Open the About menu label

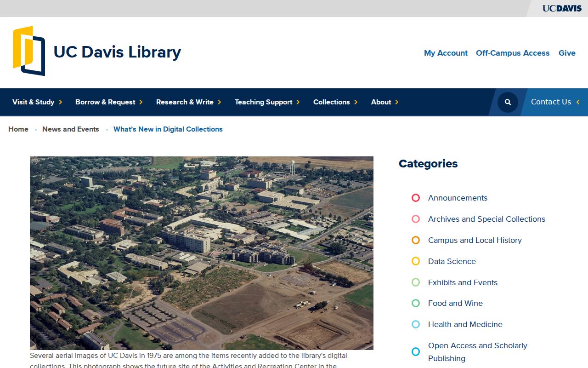381,102
